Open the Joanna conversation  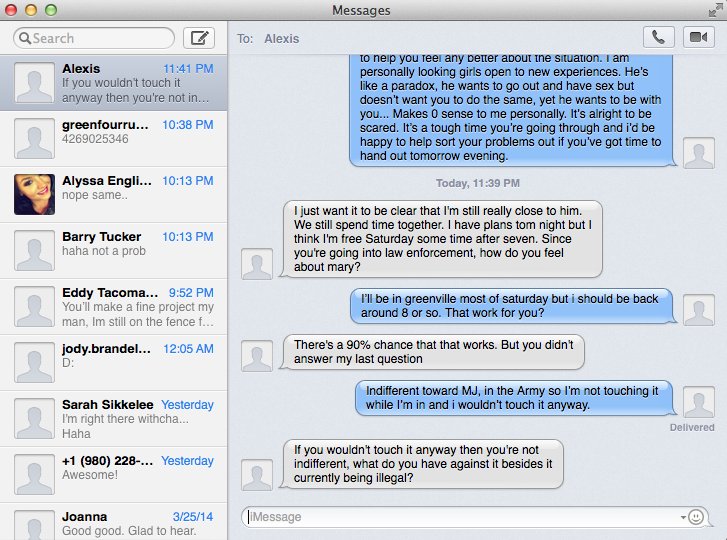pos(114,522)
